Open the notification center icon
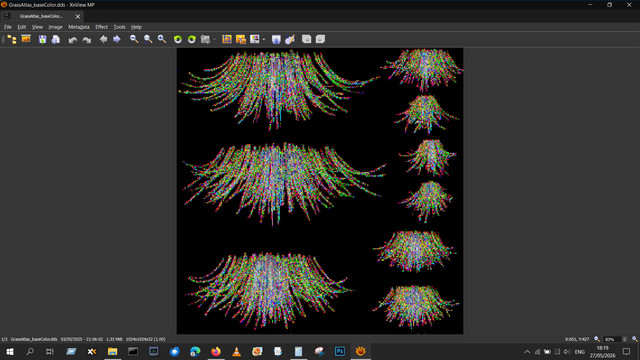 click(x=627, y=351)
